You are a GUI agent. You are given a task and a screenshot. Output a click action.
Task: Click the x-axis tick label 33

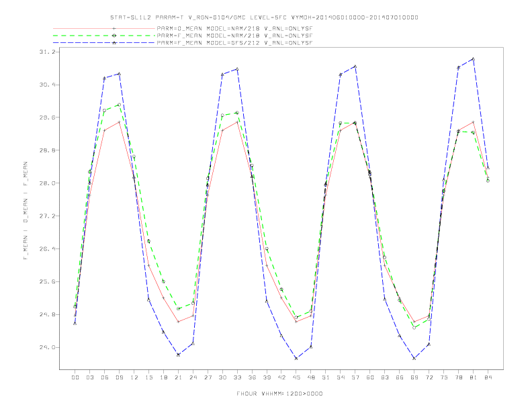(237, 377)
